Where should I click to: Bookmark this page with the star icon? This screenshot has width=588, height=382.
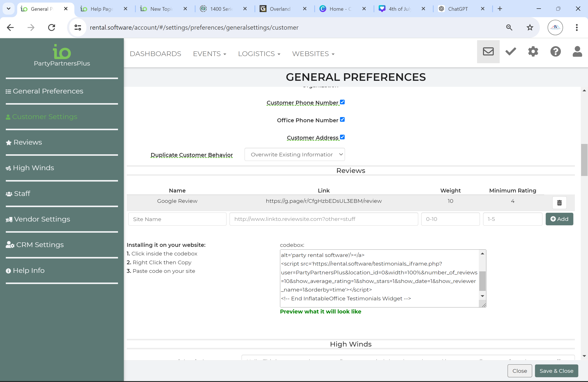530,28
